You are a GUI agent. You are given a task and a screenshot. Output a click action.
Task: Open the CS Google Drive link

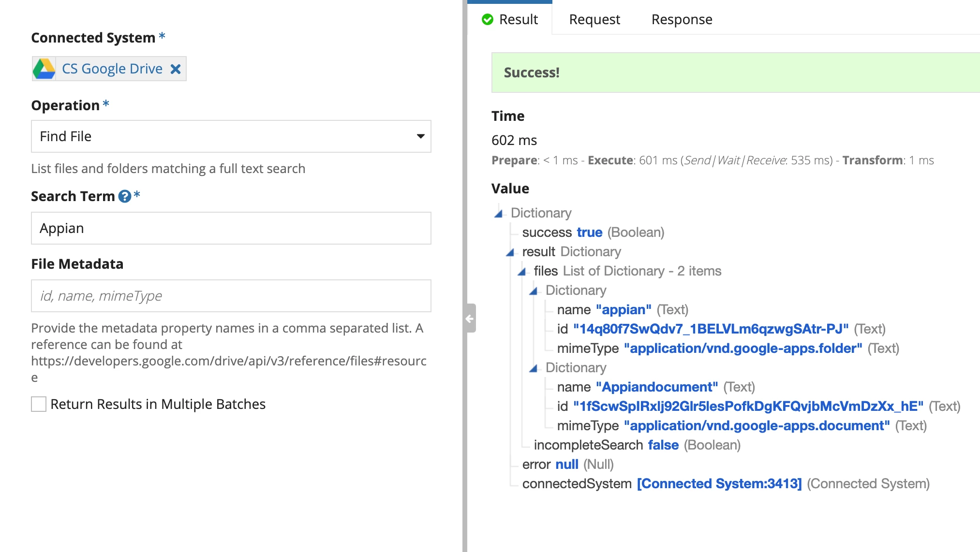pyautogui.click(x=112, y=69)
